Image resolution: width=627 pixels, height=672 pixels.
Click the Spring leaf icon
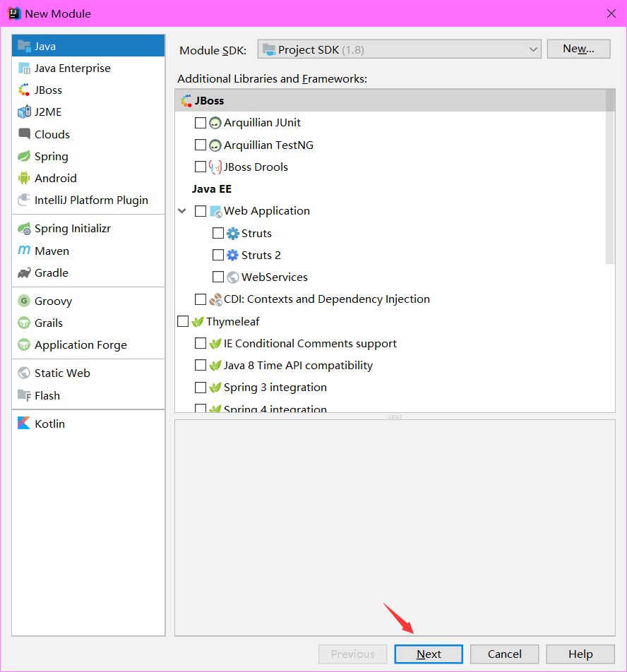[24, 156]
